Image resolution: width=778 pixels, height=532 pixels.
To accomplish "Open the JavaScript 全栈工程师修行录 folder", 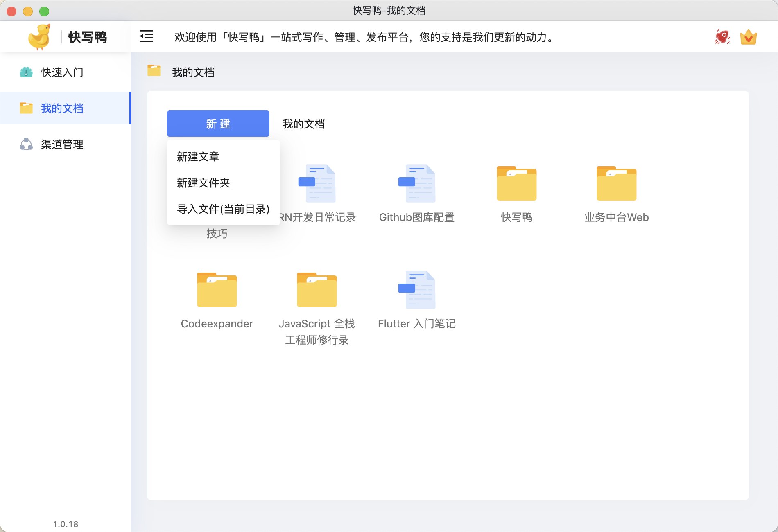I will (x=317, y=289).
